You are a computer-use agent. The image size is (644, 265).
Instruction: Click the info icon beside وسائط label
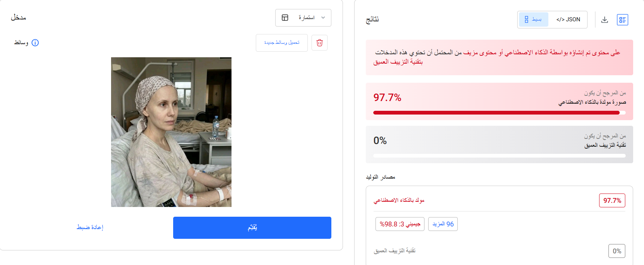[36, 43]
